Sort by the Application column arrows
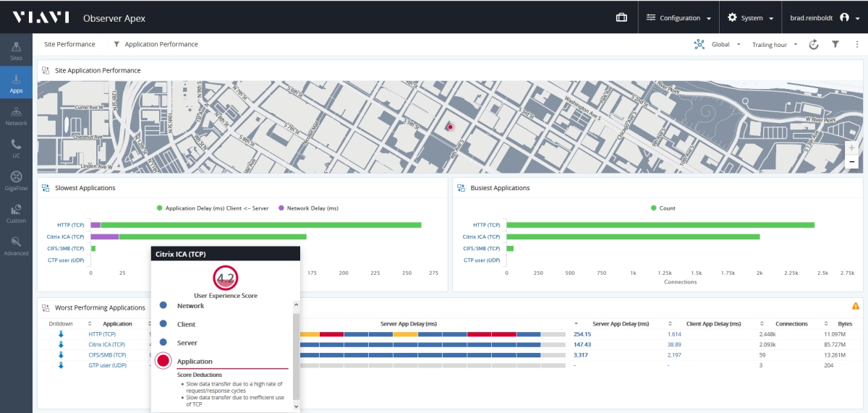The height and width of the screenshot is (413, 868). tap(90, 323)
